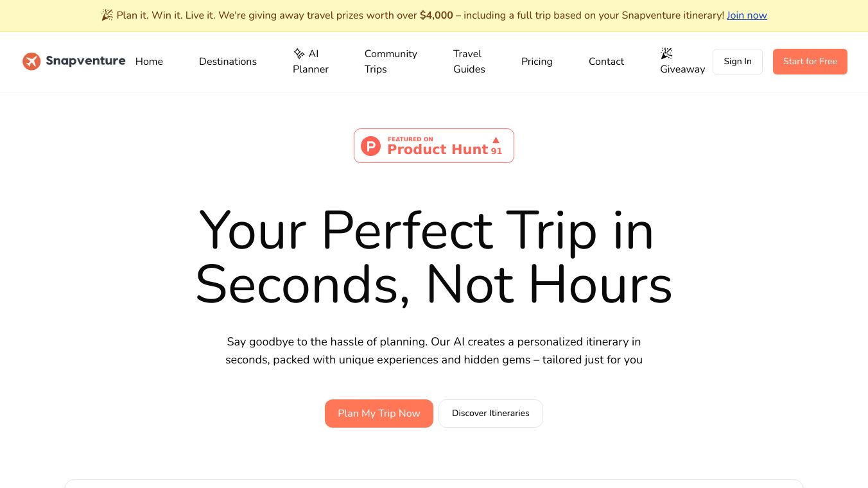Screen dimensions: 868x488
Task: Select Travel Guides in the nav bar
Action: point(469,62)
